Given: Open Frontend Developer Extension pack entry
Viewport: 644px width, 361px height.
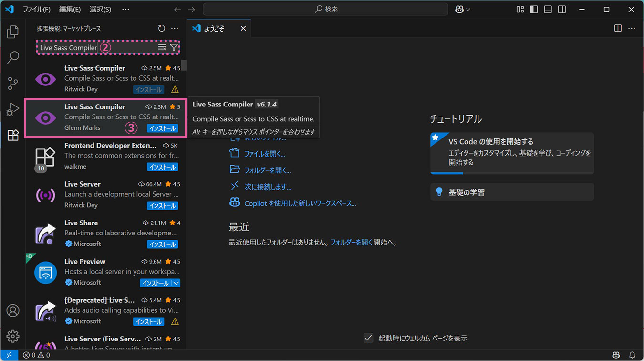Looking at the screenshot, I should pyautogui.click(x=105, y=156).
